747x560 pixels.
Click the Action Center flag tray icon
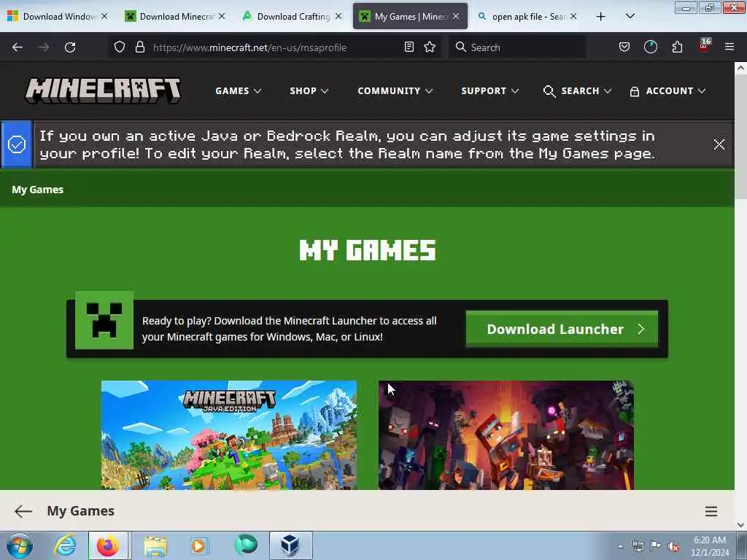[655, 546]
